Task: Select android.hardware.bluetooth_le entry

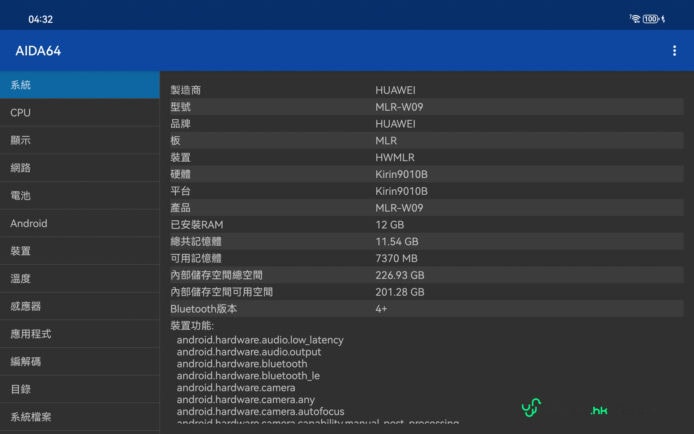Action: point(248,376)
